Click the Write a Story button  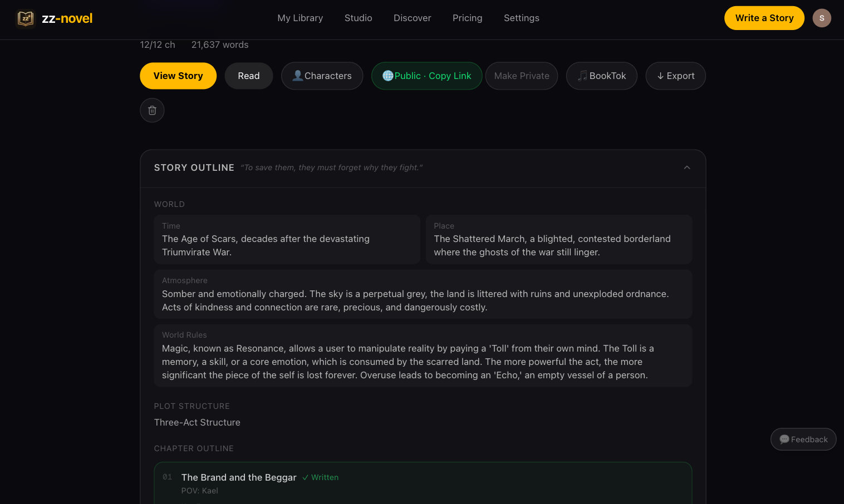pos(764,18)
